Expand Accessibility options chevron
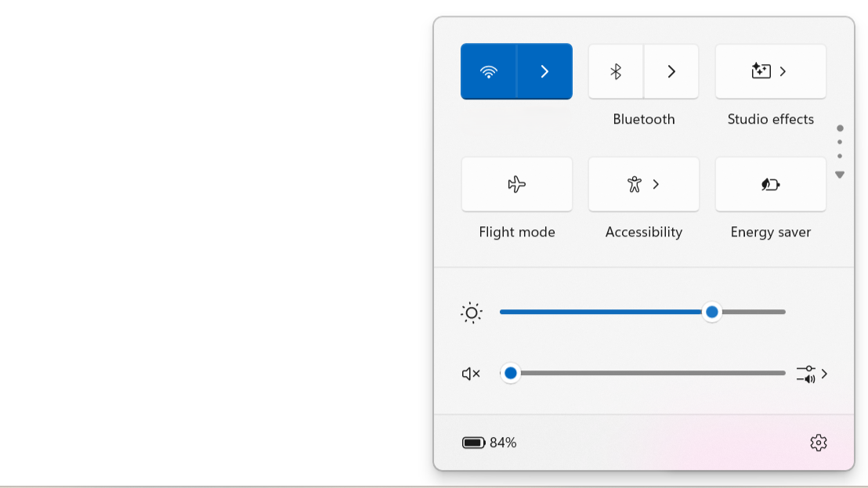Viewport: 868px width, 488px height. point(655,184)
